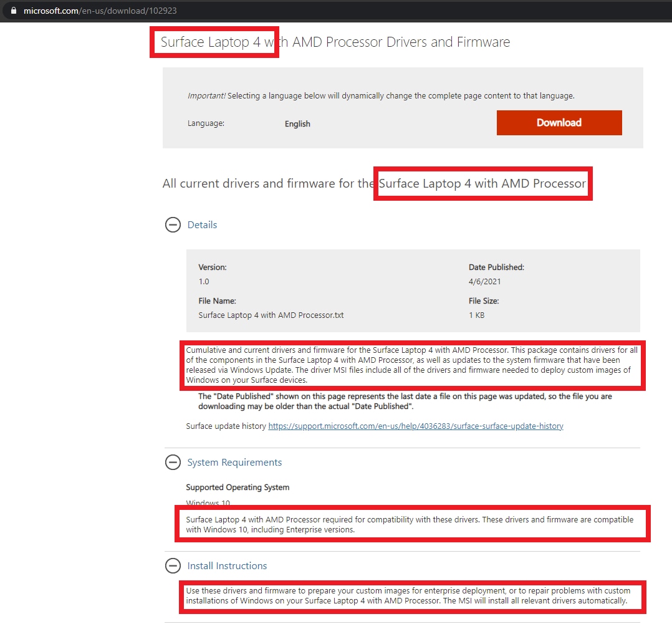The width and height of the screenshot is (672, 624).
Task: Click the 'Language:' label
Action: [206, 123]
